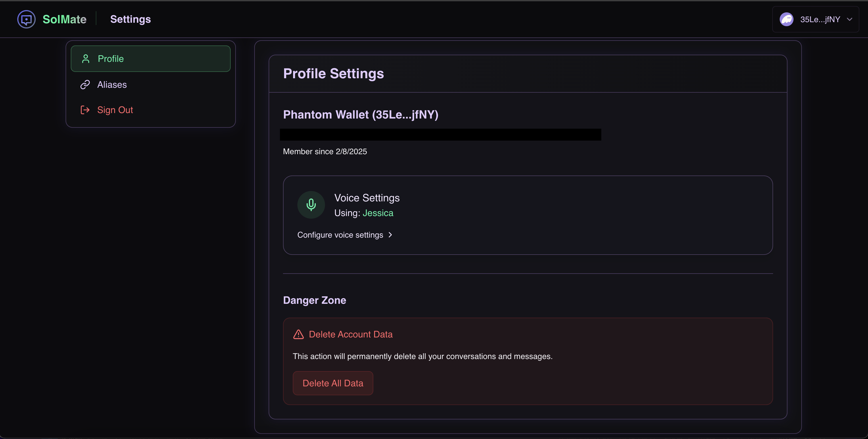The image size is (868, 439).
Task: Click the SolMate brand name
Action: [64, 19]
